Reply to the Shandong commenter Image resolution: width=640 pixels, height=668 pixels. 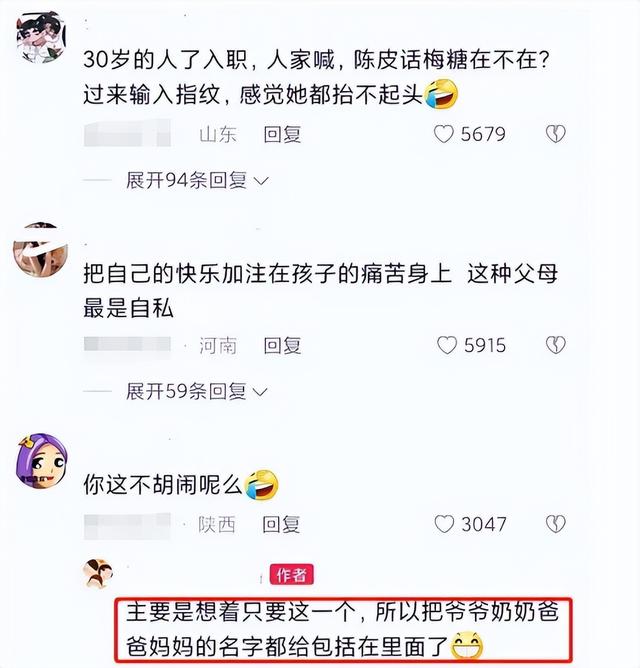[282, 135]
